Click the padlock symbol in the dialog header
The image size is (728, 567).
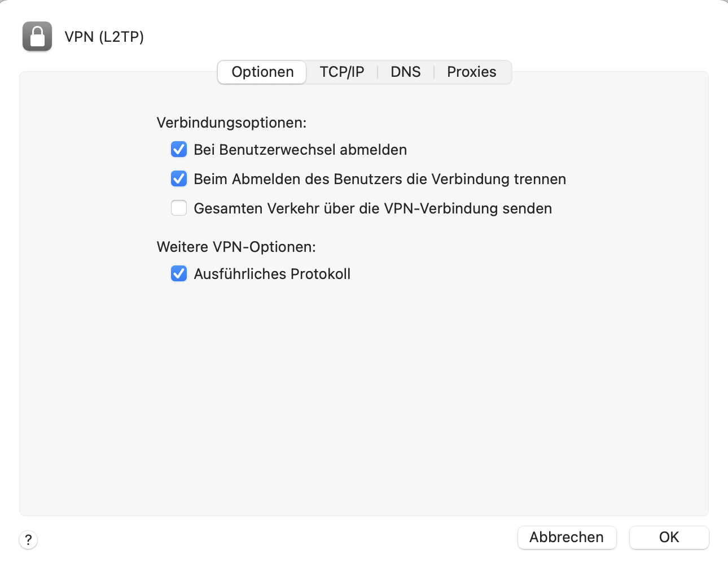36,36
